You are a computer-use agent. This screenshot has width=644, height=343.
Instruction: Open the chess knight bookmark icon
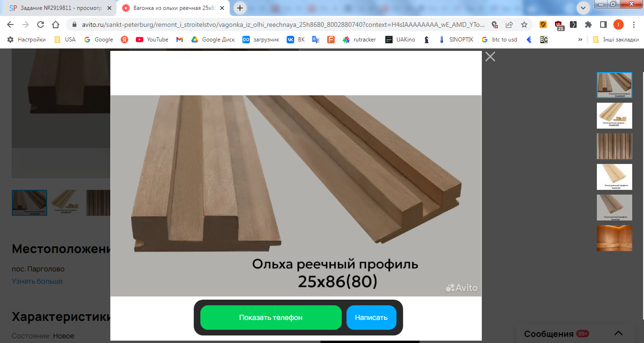[x=427, y=40]
